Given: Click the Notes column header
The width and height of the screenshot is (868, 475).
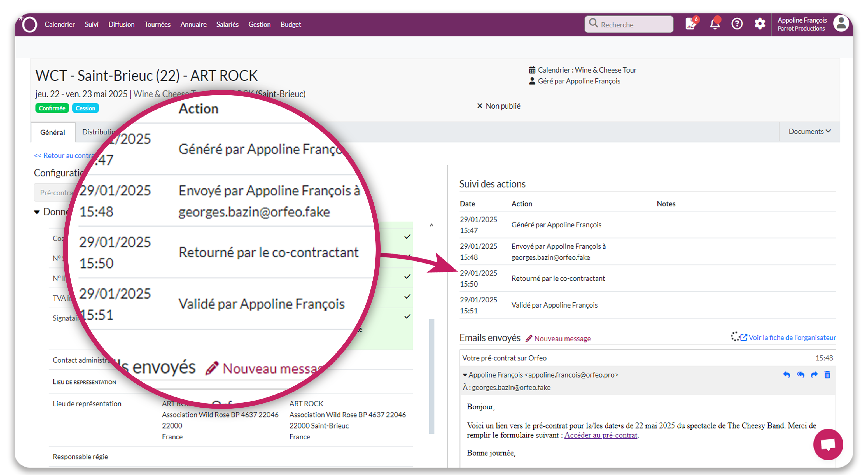Looking at the screenshot, I should (x=666, y=204).
